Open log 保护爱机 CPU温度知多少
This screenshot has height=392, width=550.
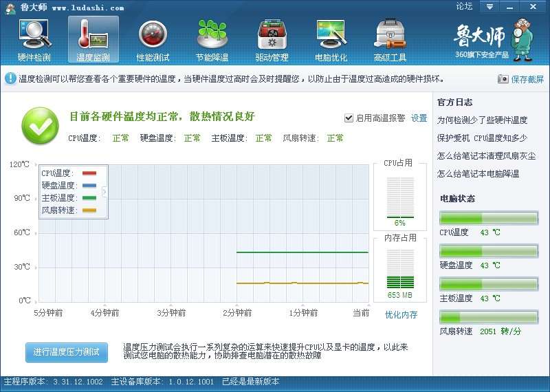click(x=482, y=138)
